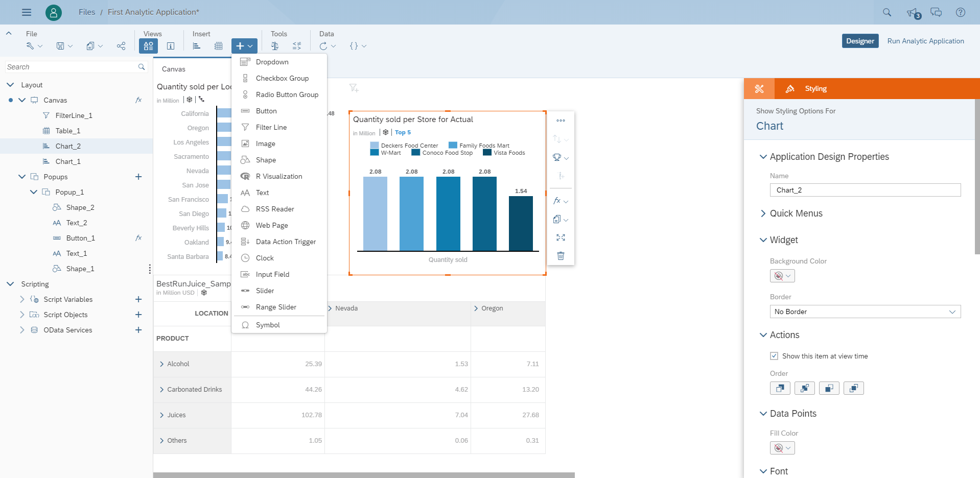
Task: Maximize the chart with the fullscreen expand icon
Action: click(561, 237)
